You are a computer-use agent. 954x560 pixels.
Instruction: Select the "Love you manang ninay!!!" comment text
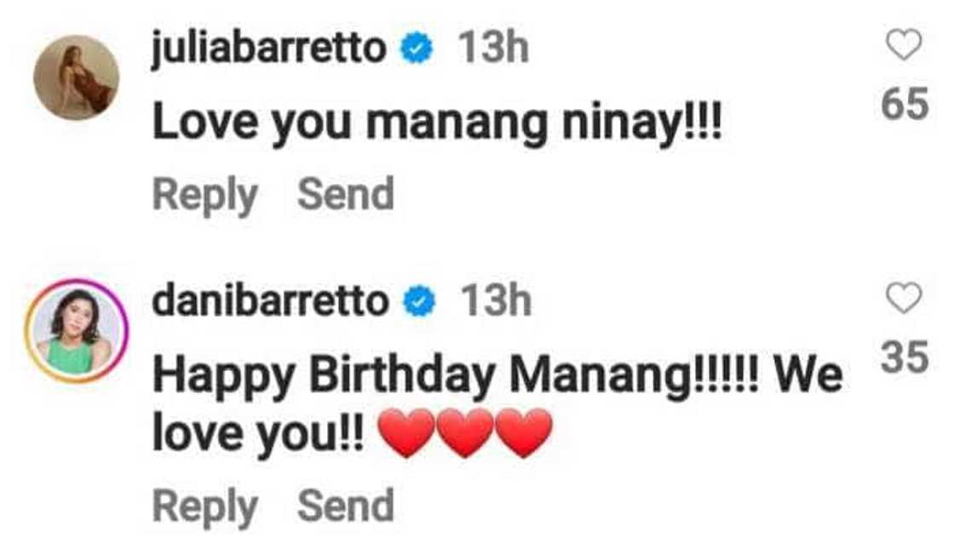pyautogui.click(x=438, y=123)
